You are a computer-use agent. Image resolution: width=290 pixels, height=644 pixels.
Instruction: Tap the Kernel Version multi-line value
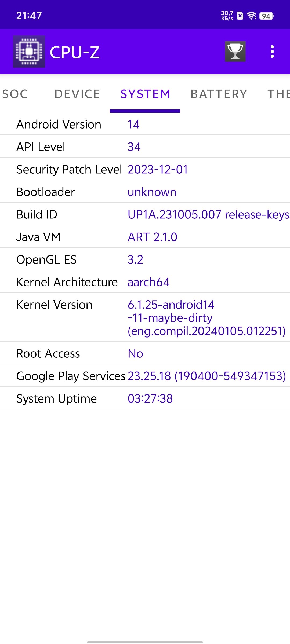click(206, 318)
